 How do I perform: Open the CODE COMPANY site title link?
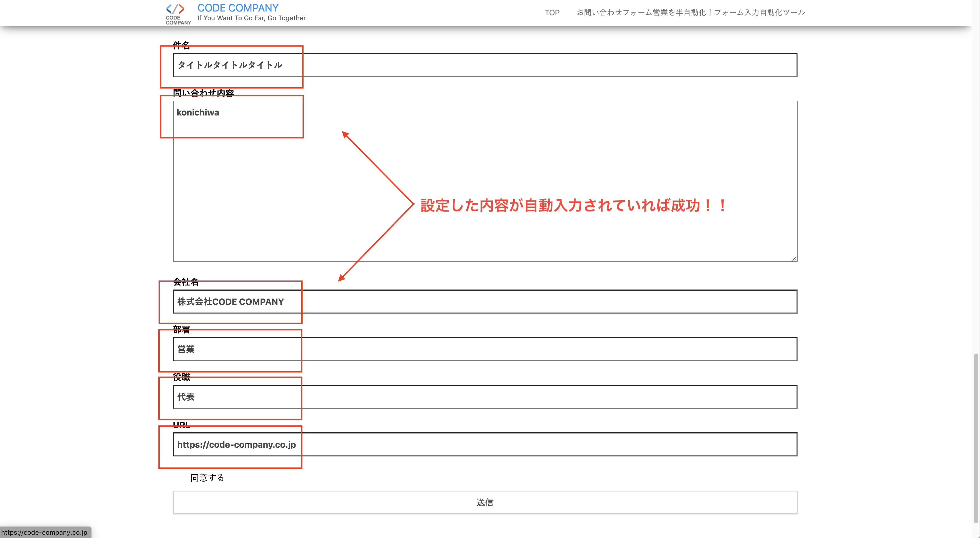point(238,8)
